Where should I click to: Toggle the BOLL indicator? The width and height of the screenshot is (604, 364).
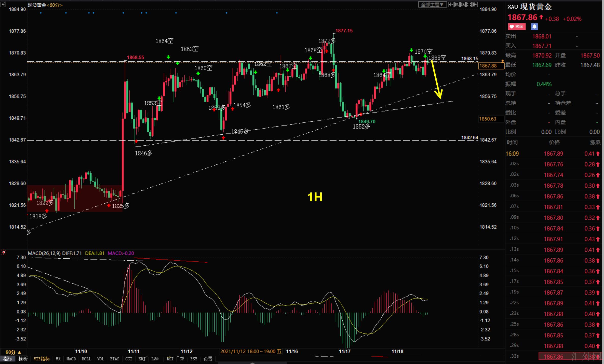tap(86, 359)
